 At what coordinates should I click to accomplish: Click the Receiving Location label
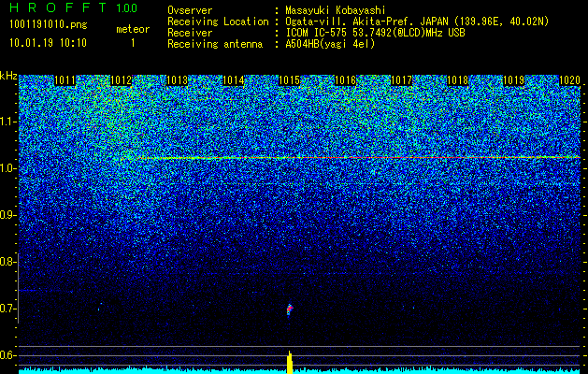coord(218,22)
